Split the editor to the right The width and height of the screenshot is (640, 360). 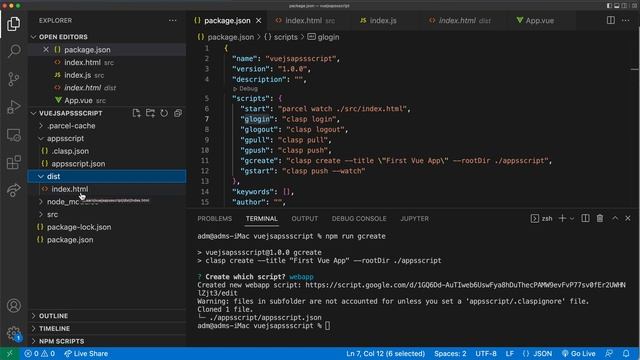click(611, 20)
